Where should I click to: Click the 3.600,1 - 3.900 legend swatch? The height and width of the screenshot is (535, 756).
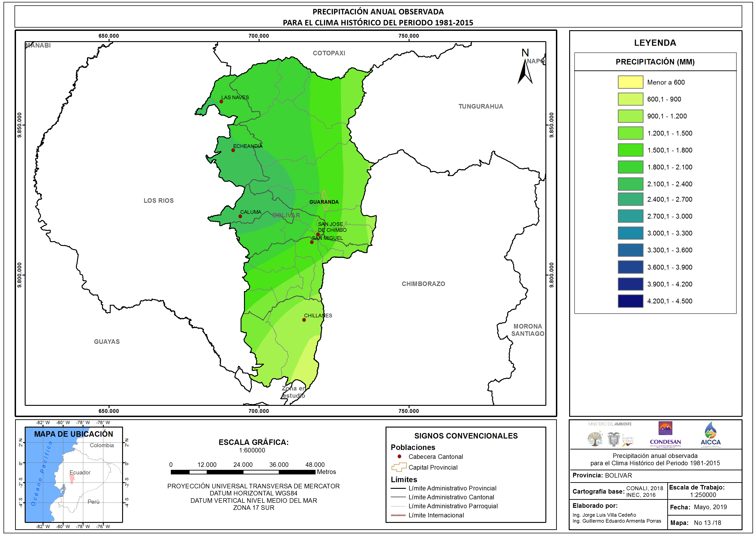pyautogui.click(x=630, y=267)
